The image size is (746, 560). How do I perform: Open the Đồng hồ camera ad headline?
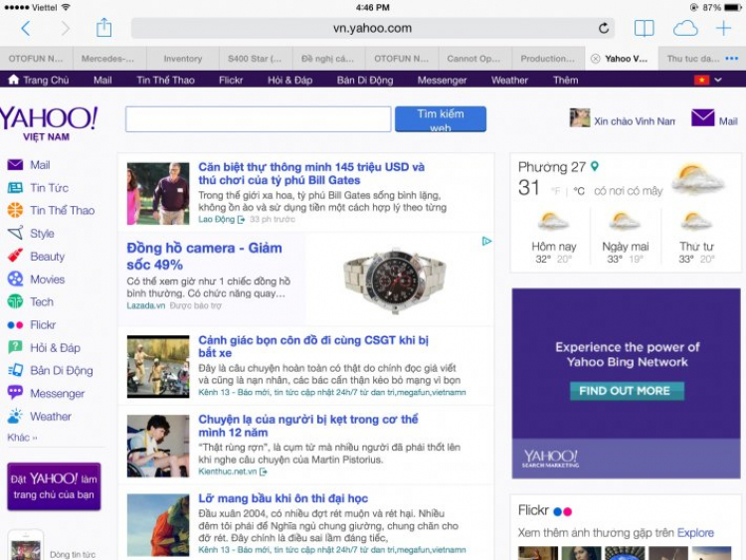coord(205,256)
